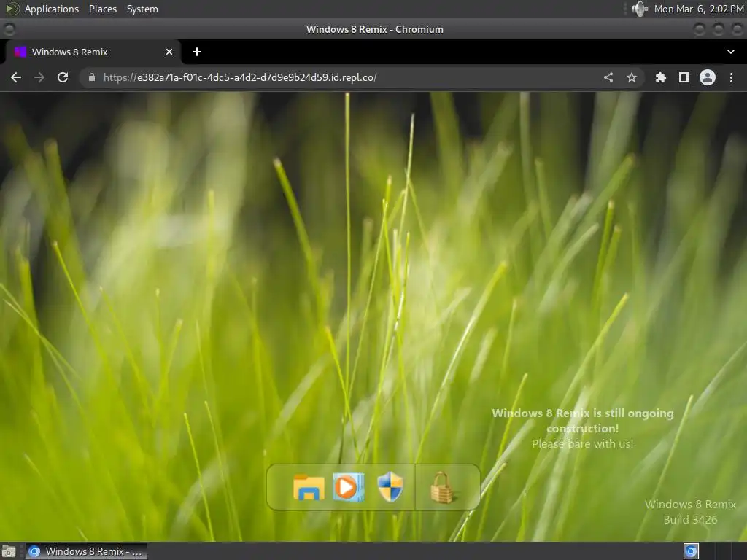Click the show desktop icon in bottom panel
This screenshot has height=560, width=747.
click(x=9, y=551)
